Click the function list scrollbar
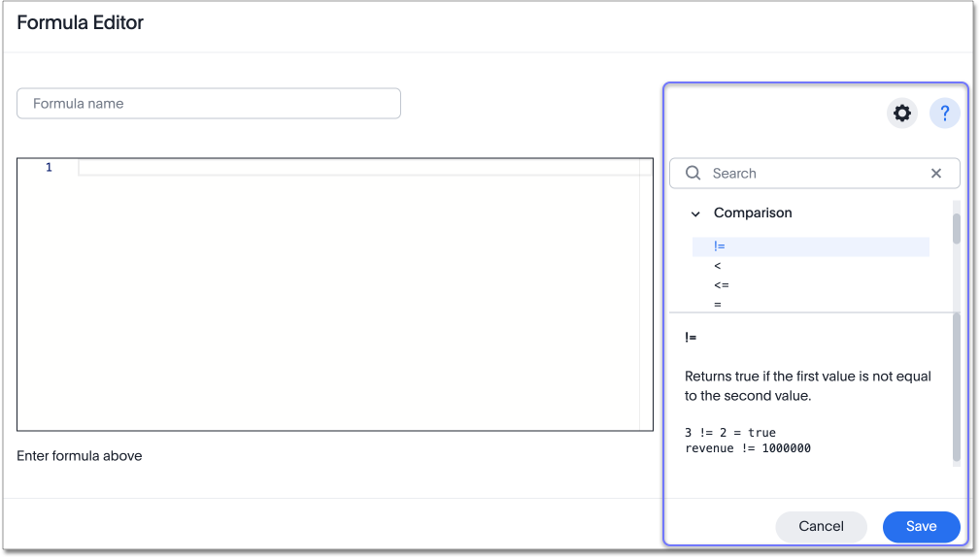The image size is (980, 558). coord(956,229)
